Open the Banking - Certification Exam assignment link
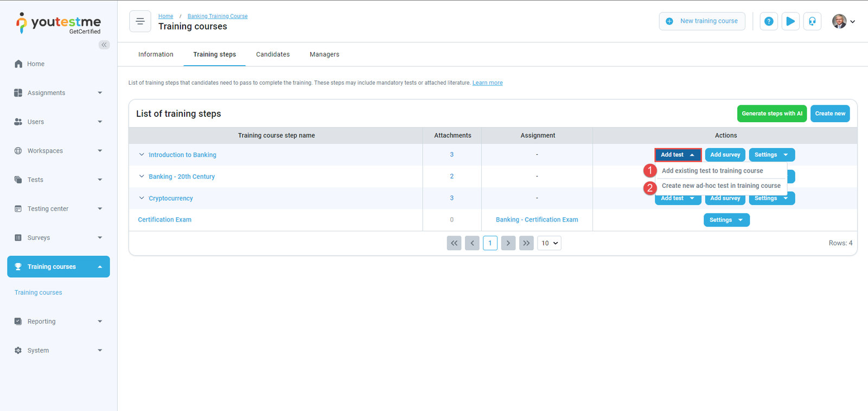This screenshot has width=868, height=411. (537, 220)
